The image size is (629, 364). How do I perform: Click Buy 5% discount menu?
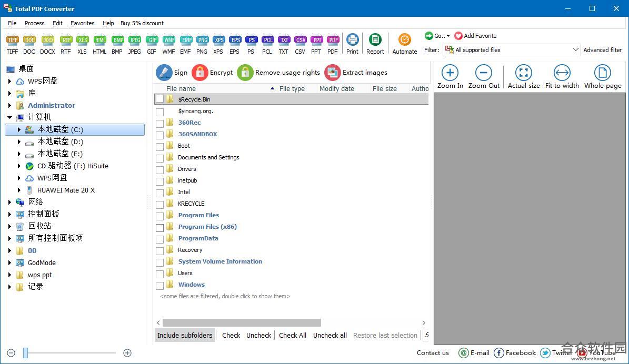tap(142, 23)
